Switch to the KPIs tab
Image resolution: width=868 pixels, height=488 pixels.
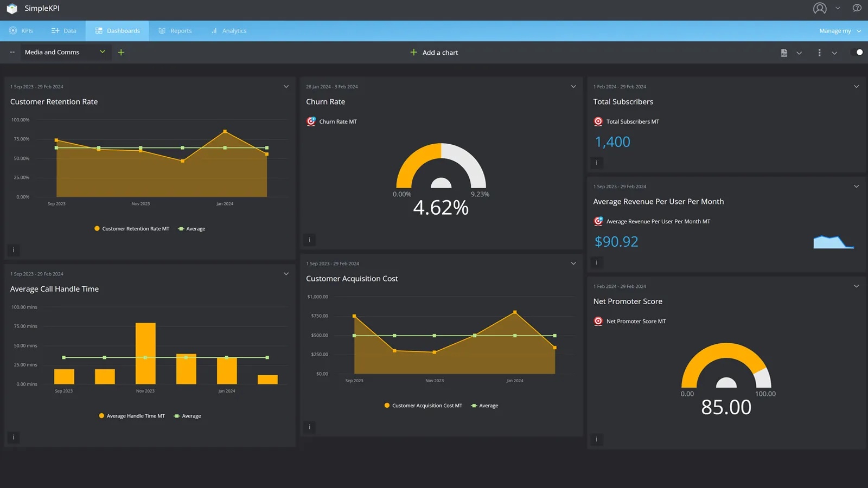point(21,31)
